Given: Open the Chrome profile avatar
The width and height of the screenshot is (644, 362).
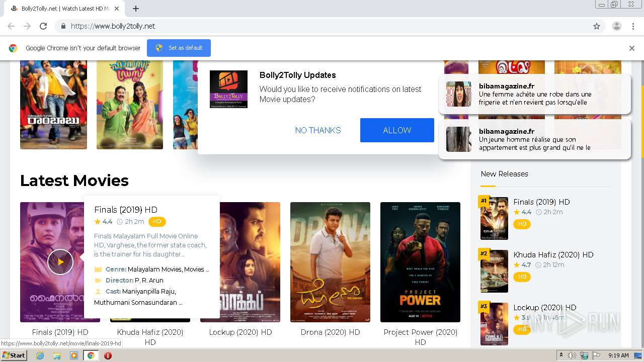Looking at the screenshot, I should tap(616, 26).
